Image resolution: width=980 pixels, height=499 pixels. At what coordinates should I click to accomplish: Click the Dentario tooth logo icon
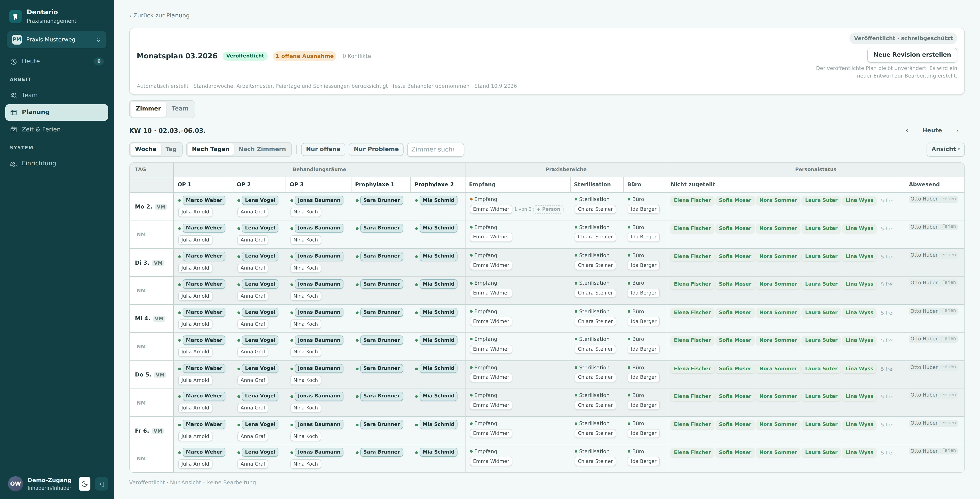(16, 16)
